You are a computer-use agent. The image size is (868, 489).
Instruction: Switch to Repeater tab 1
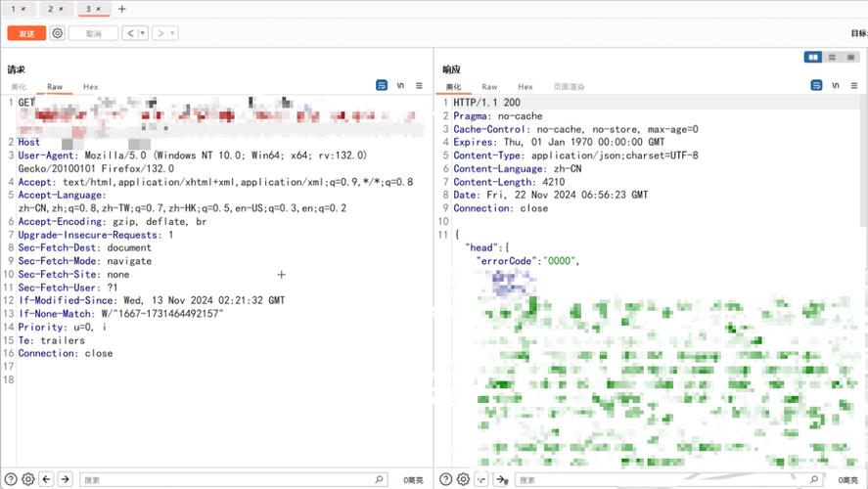(14, 9)
